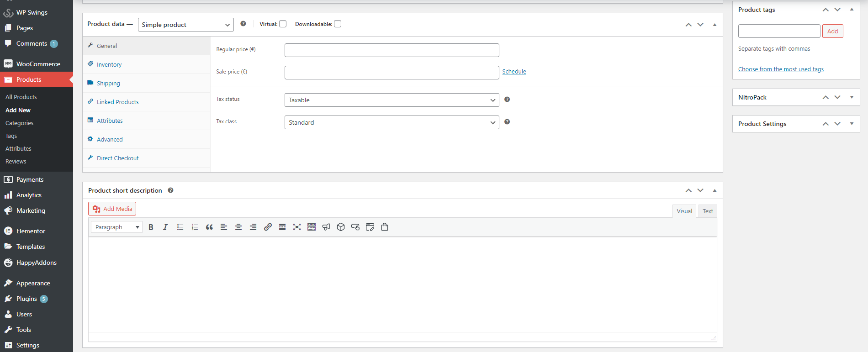Click the Schedule sale price link
Image resolution: width=868 pixels, height=352 pixels.
[x=514, y=72]
